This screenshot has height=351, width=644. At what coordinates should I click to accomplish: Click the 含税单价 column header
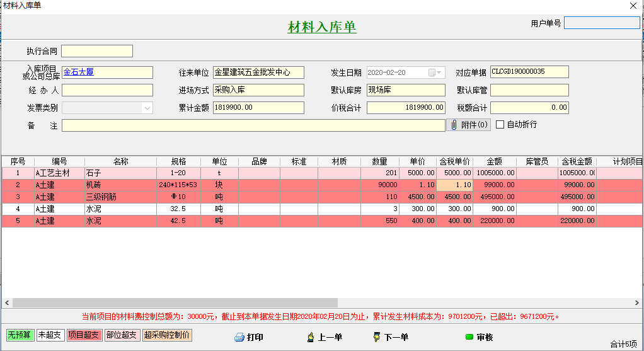click(x=455, y=162)
